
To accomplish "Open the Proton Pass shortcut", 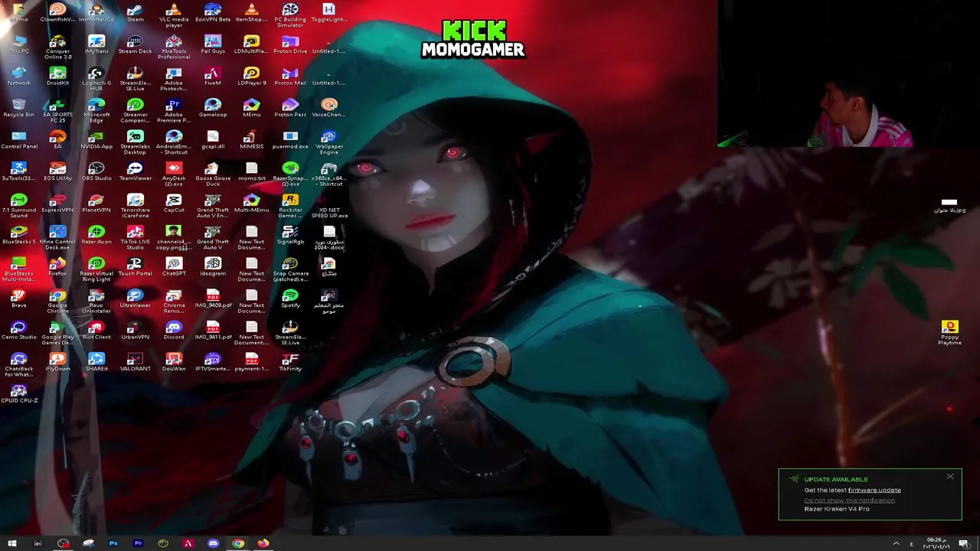I will pyautogui.click(x=290, y=108).
